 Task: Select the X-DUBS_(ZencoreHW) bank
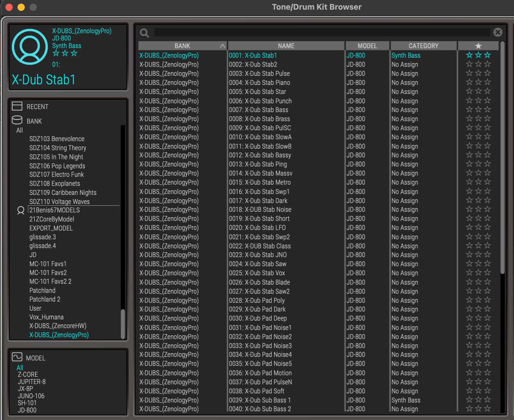pyautogui.click(x=58, y=326)
